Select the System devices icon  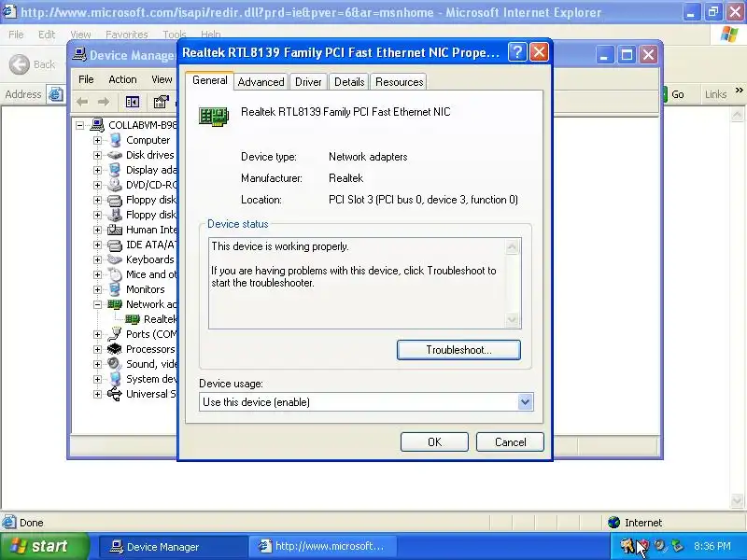(115, 379)
